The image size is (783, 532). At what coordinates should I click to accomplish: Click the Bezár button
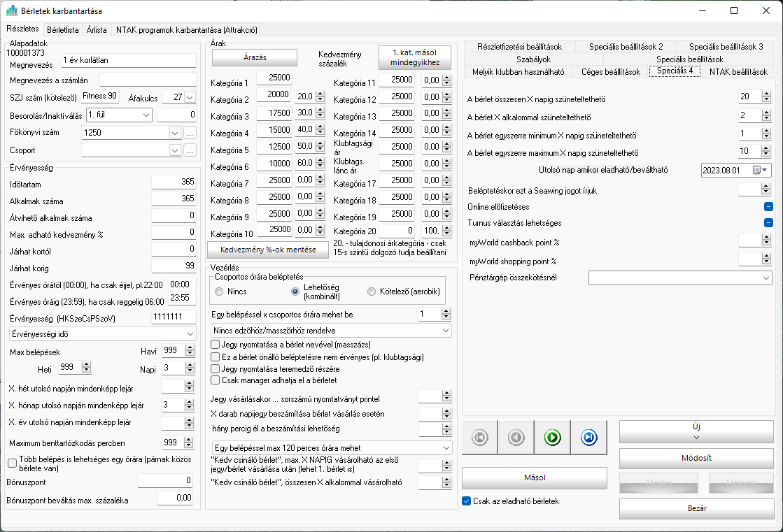[x=696, y=508]
